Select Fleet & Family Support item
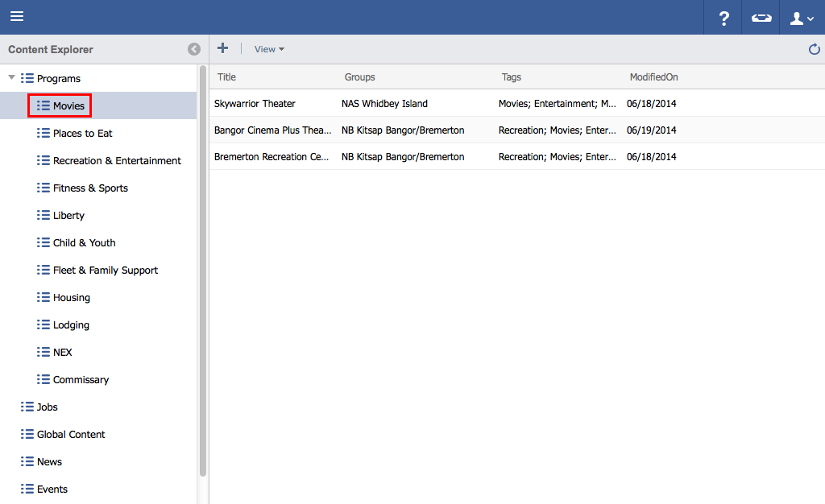The width and height of the screenshot is (825, 504). pyautogui.click(x=105, y=270)
